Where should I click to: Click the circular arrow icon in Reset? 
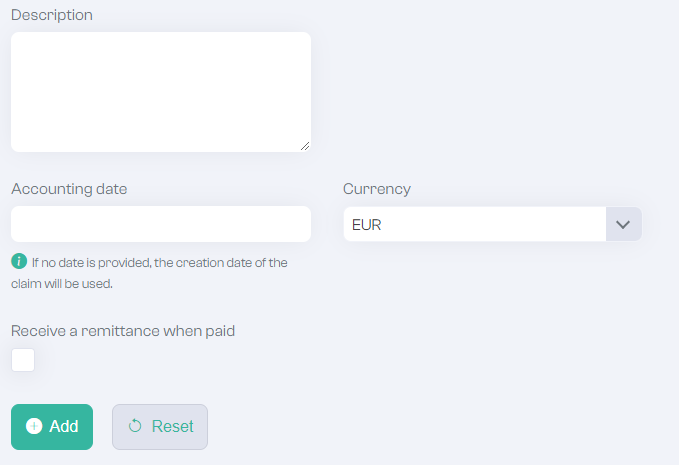click(x=135, y=426)
